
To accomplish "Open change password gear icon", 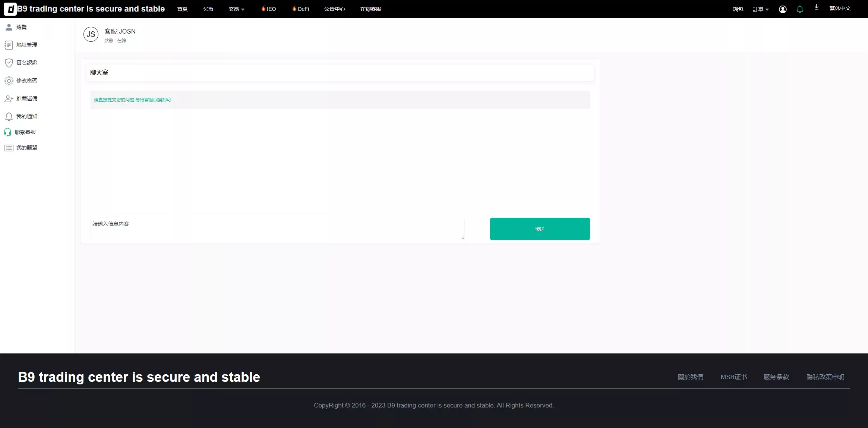I will [x=9, y=81].
